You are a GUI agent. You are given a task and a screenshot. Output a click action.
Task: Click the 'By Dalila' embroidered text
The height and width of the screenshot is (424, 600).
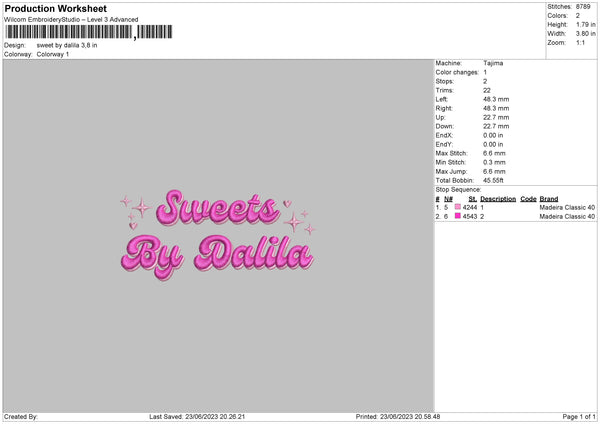coord(217,256)
